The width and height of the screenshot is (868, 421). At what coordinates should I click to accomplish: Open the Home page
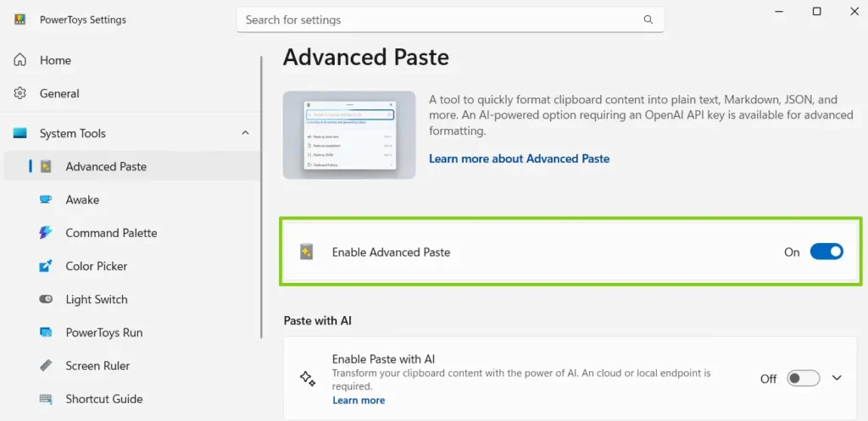pos(131,60)
